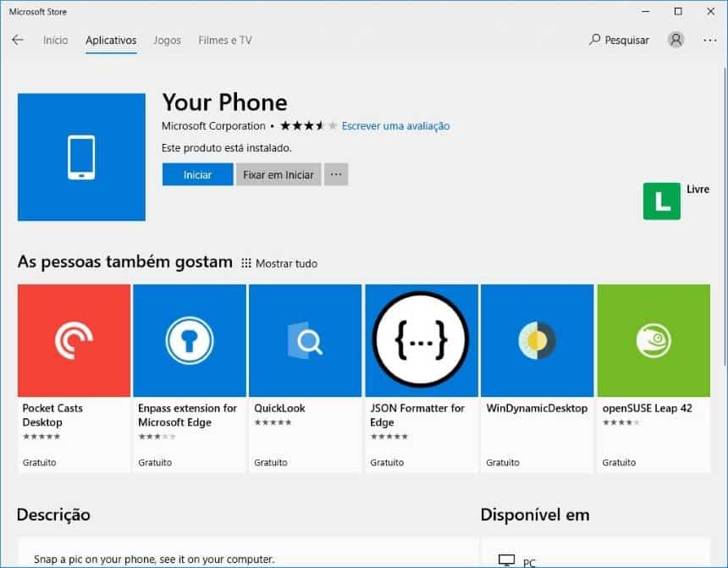Click Gratuito price under openSUSE Leap 42
This screenshot has width=728, height=568.
click(619, 462)
